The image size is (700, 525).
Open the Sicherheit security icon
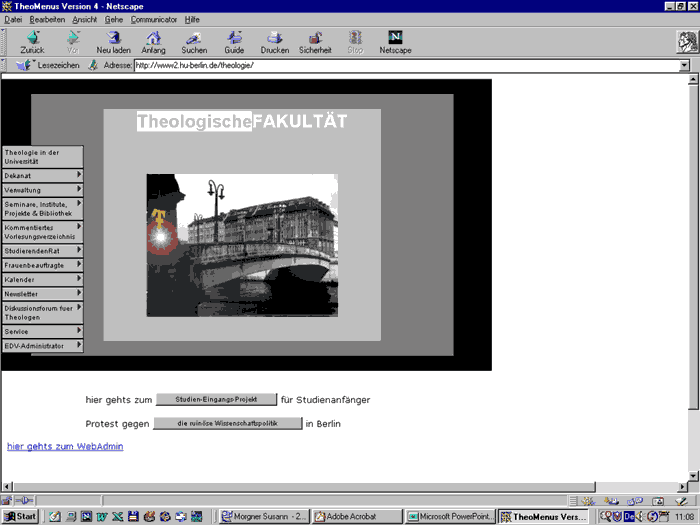point(314,38)
